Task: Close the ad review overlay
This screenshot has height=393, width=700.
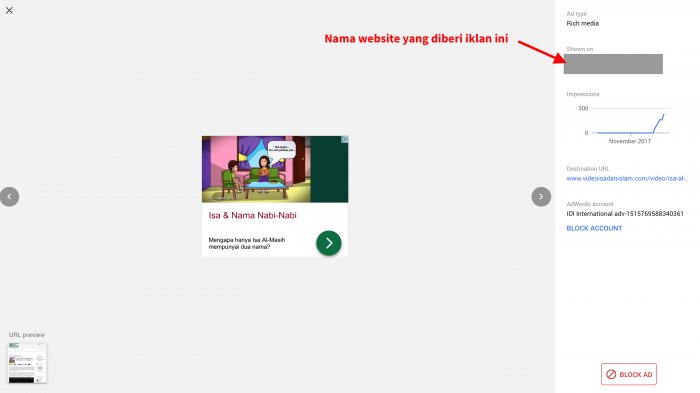Action: [9, 10]
